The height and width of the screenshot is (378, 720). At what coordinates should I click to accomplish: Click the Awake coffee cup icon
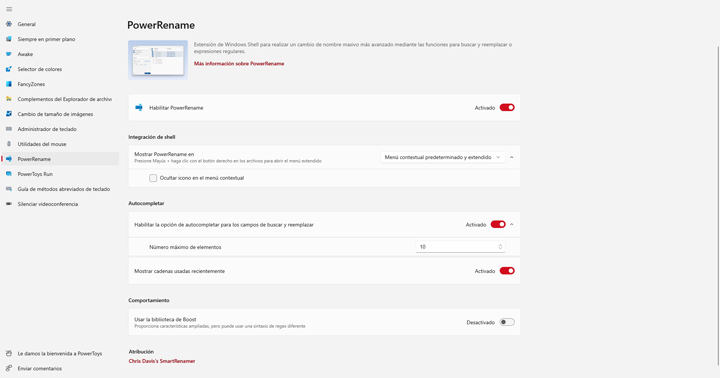(x=9, y=54)
